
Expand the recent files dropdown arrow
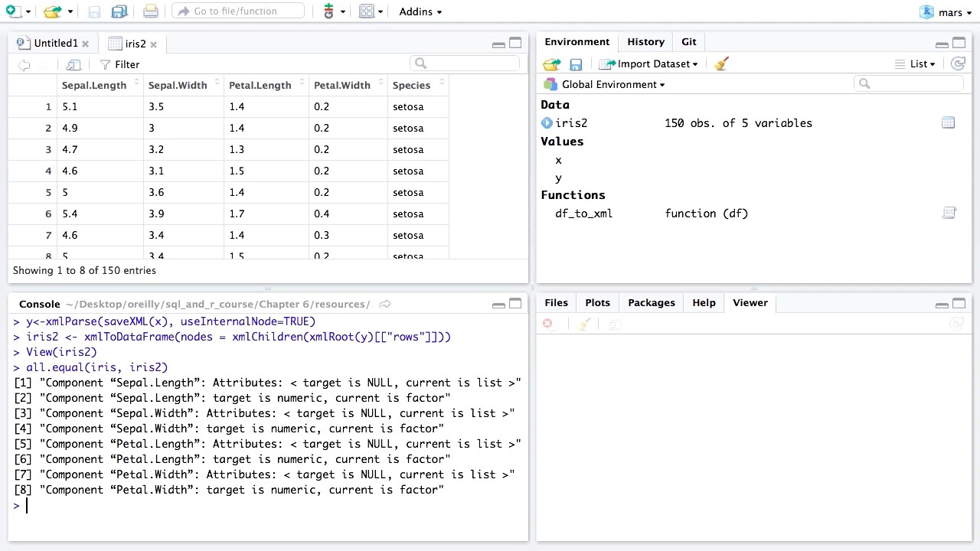70,12
